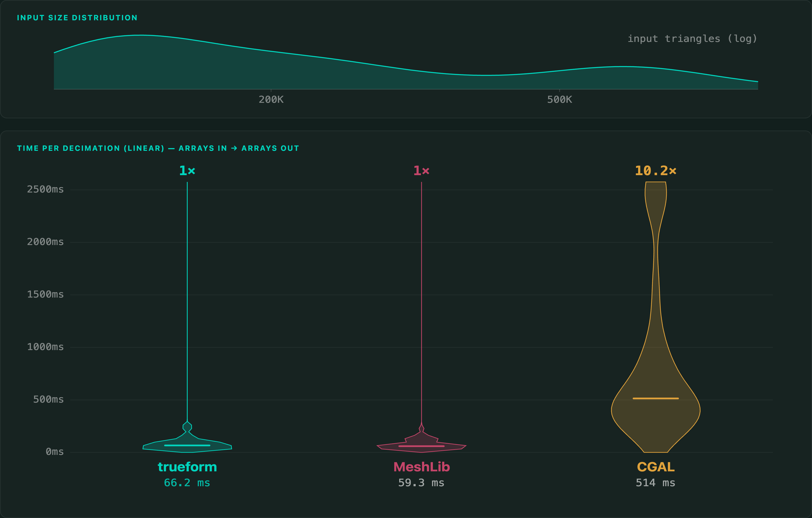
Task: Click the "INPUT SIZE DISTRIBUTION" heading
Action: pyautogui.click(x=77, y=18)
